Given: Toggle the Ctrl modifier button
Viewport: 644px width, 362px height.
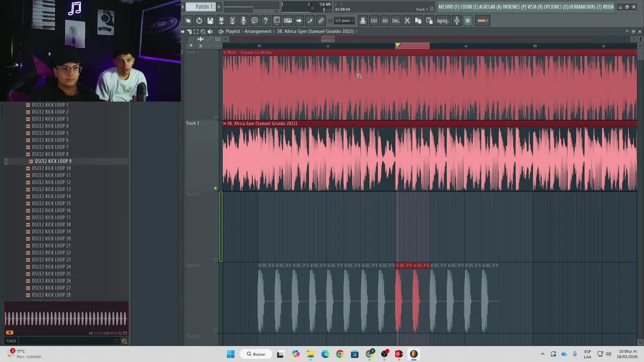Looking at the screenshot, I should (x=374, y=21).
